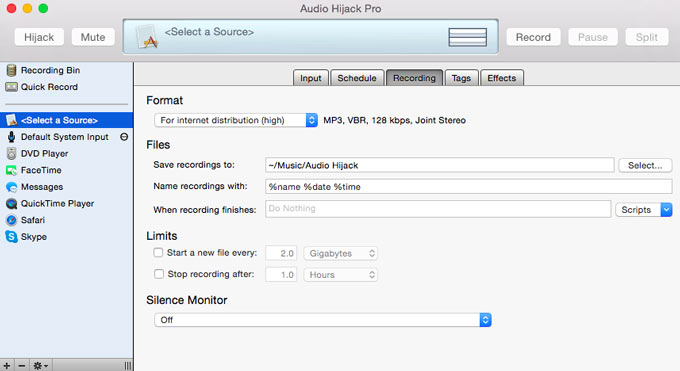Click the Save recordings to path field

440,165
